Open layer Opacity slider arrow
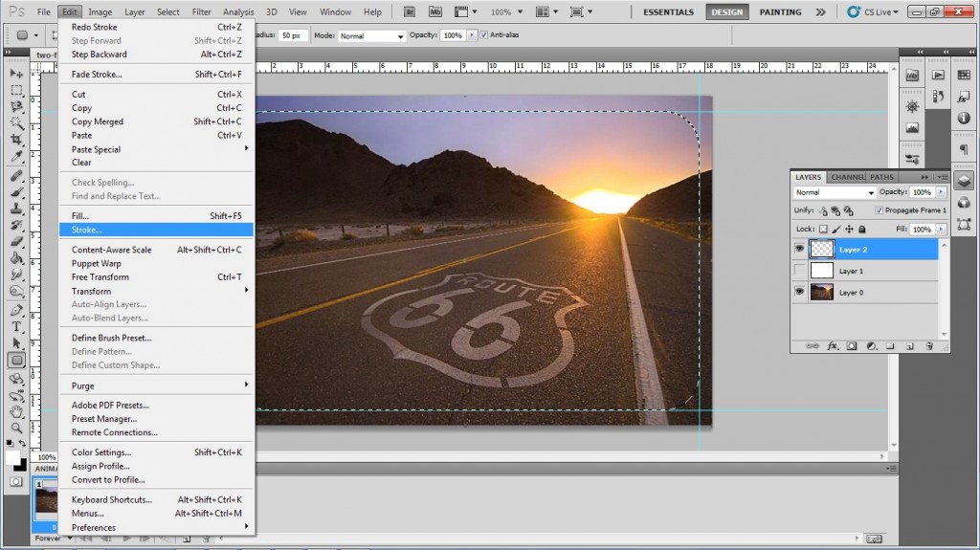Image resolution: width=980 pixels, height=550 pixels. click(x=941, y=192)
